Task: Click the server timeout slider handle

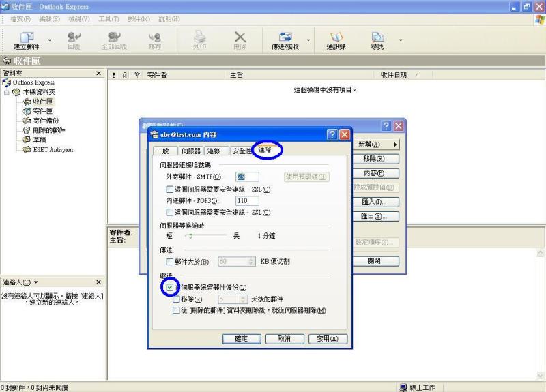Action: (x=190, y=236)
